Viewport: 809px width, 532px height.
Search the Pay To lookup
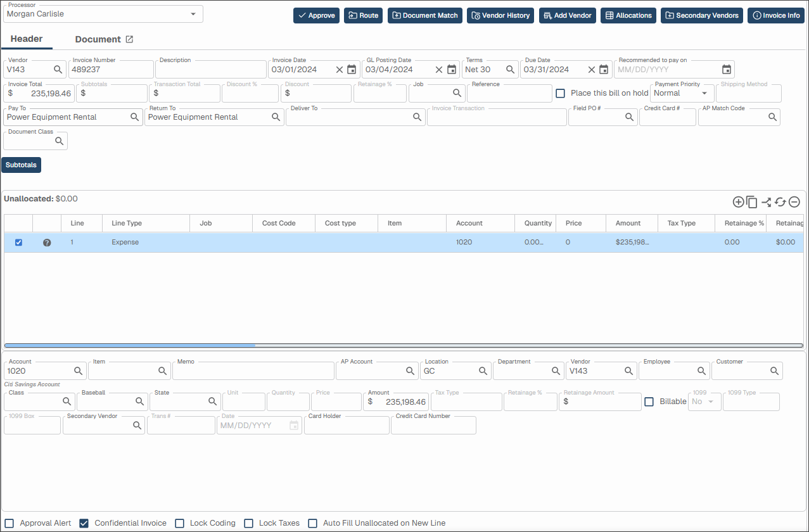[135, 117]
